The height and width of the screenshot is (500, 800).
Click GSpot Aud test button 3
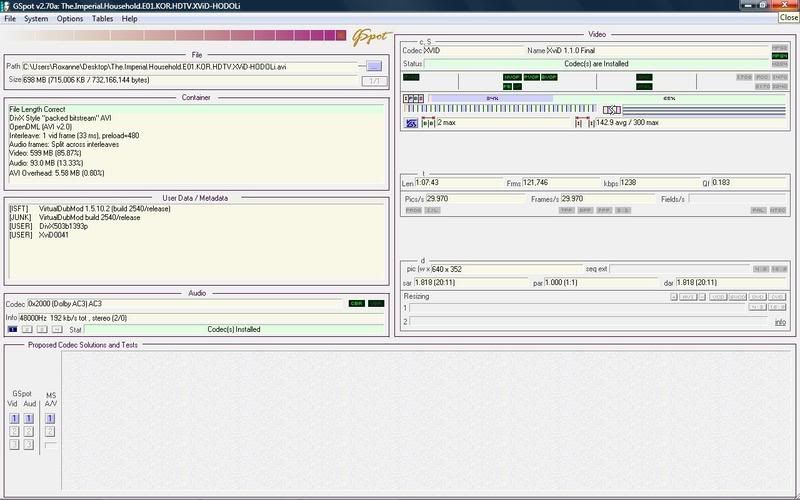29,444
